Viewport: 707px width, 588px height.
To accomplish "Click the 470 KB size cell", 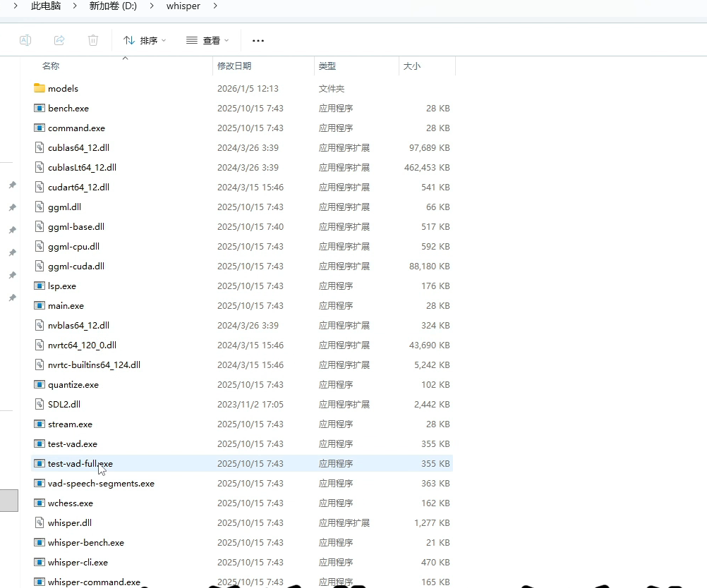I will pyautogui.click(x=435, y=563).
